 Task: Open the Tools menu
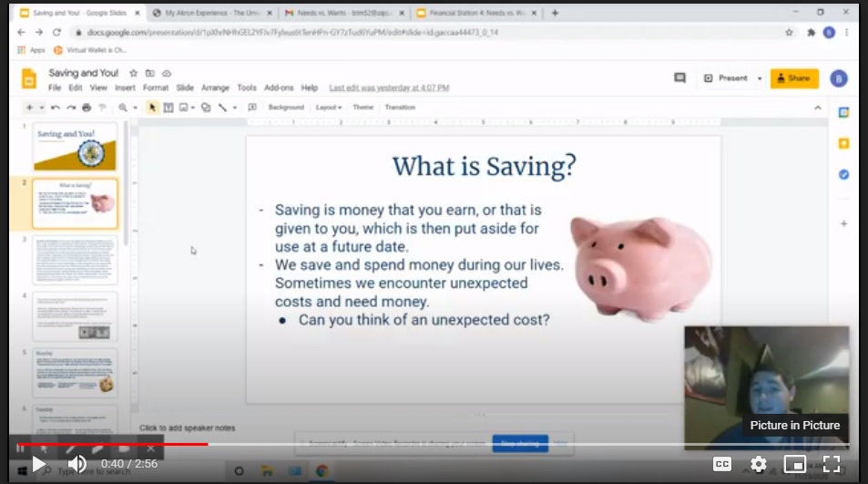pyautogui.click(x=247, y=88)
